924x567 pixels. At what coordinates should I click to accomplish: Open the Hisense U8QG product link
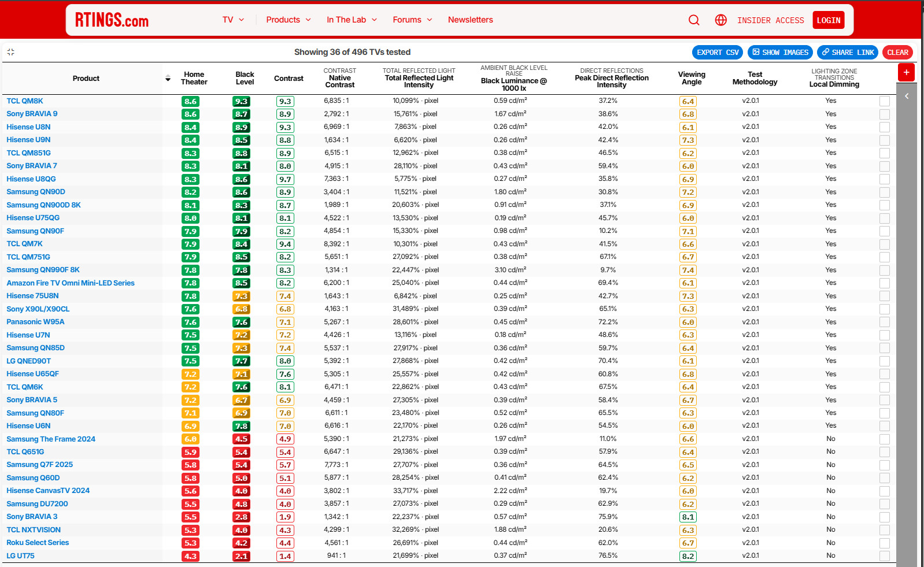point(31,179)
